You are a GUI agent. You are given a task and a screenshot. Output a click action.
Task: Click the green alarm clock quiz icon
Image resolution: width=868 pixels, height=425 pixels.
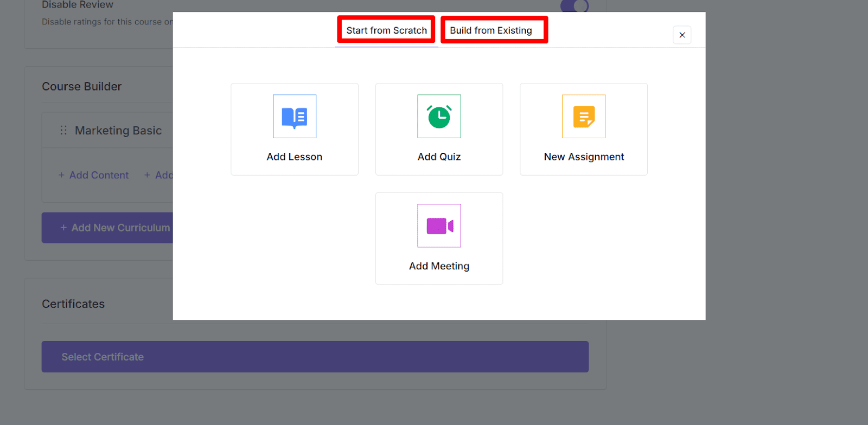pyautogui.click(x=439, y=117)
